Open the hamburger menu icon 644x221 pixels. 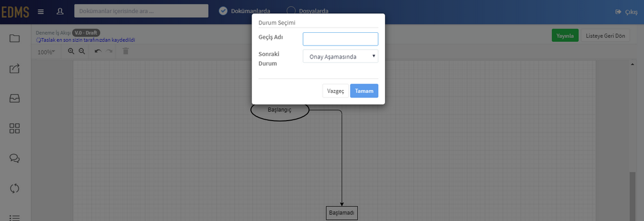41,11
